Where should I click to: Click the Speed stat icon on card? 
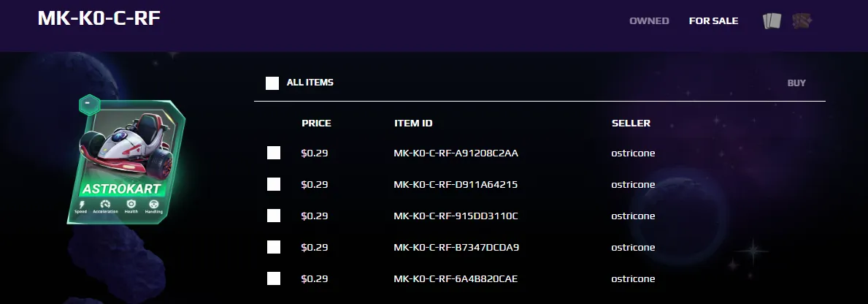click(x=82, y=204)
